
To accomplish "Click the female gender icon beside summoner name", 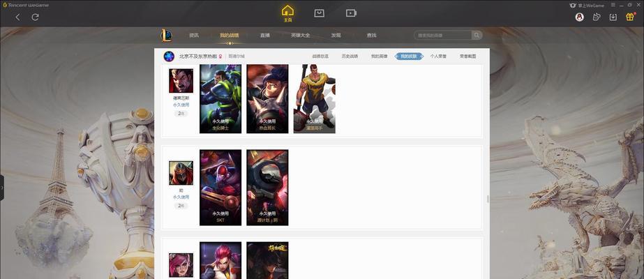I will coord(220,56).
